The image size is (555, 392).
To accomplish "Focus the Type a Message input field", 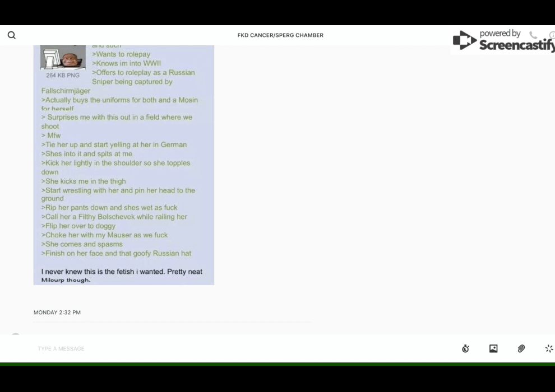I will [224, 349].
